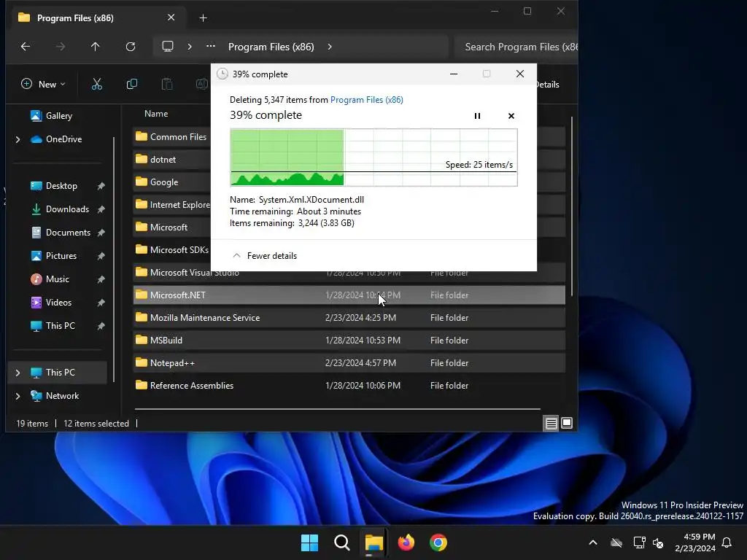Click File Explorer in taskbar
This screenshot has height=560, width=747.
[374, 542]
